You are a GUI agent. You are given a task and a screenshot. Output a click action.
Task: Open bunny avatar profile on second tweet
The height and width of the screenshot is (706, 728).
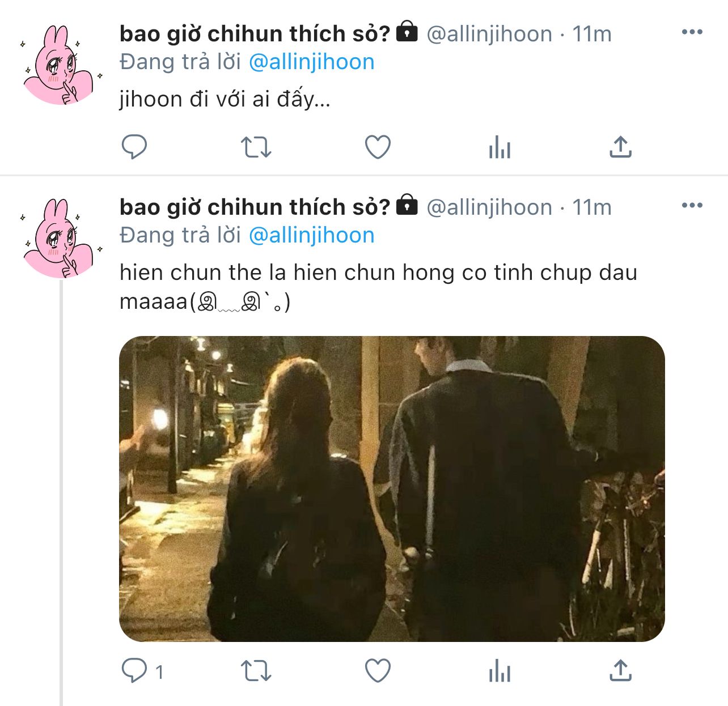(x=60, y=239)
